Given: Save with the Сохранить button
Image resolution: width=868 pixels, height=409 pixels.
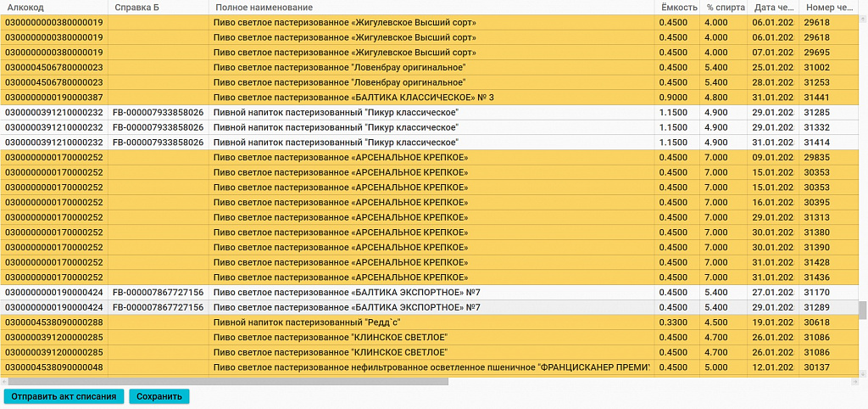Looking at the screenshot, I should pyautogui.click(x=159, y=396).
